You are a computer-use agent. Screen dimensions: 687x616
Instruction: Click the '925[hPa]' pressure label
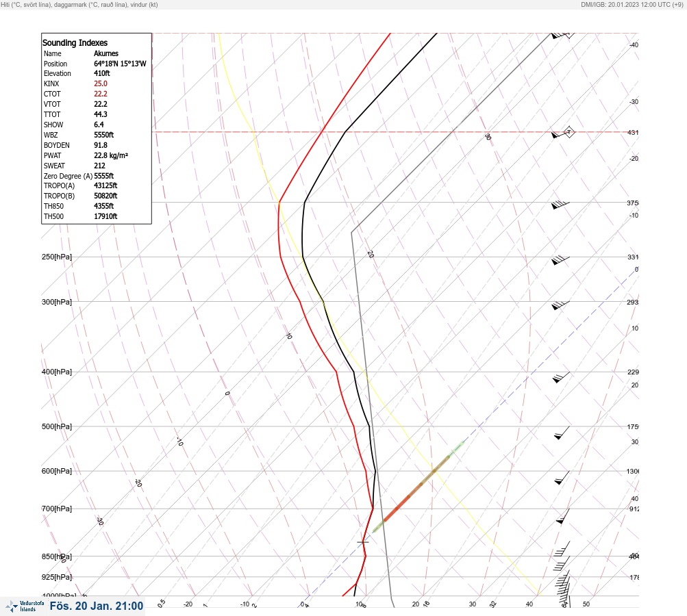pos(57,577)
